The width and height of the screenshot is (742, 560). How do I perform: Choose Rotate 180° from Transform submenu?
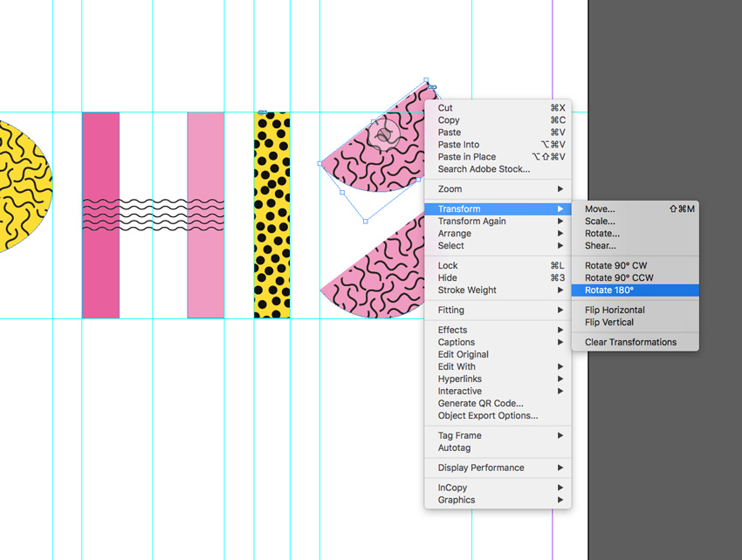(609, 290)
